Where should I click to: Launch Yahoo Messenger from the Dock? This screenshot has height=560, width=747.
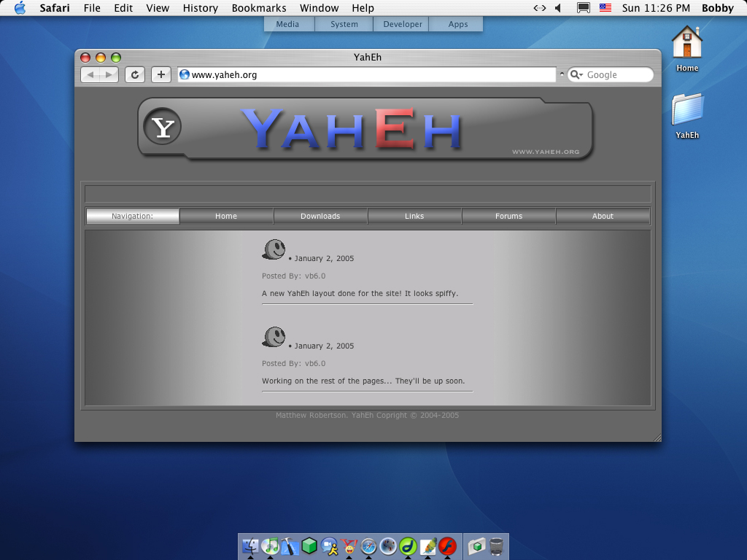[349, 545]
